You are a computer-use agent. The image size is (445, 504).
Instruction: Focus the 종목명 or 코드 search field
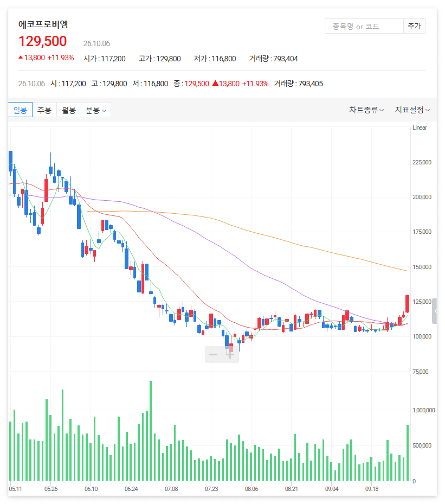coord(364,26)
